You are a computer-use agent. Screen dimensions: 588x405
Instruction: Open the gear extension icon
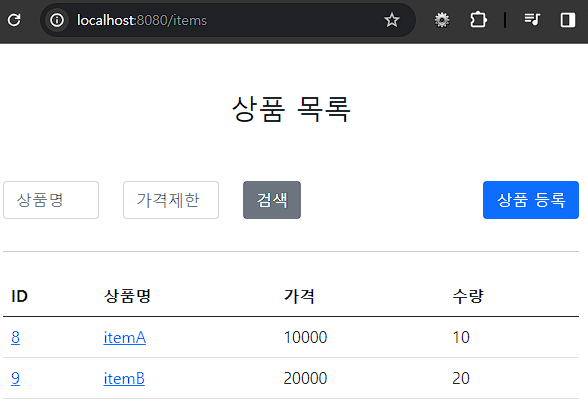tap(442, 20)
